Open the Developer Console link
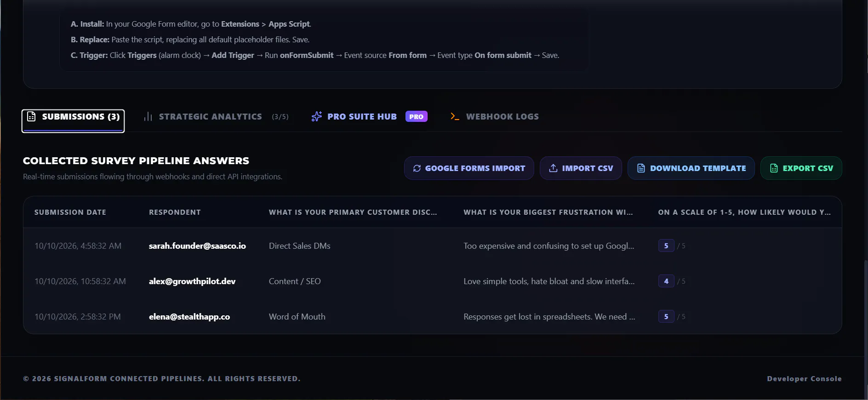 point(804,379)
